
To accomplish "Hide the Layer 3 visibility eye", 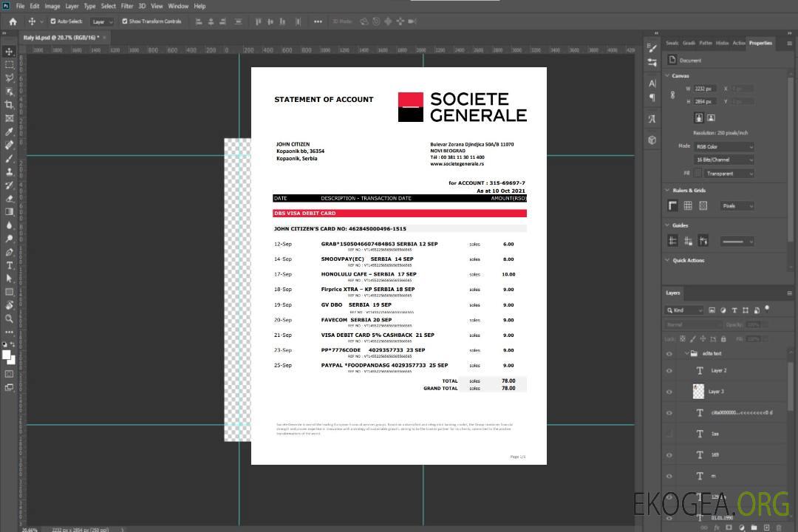I will pos(669,392).
